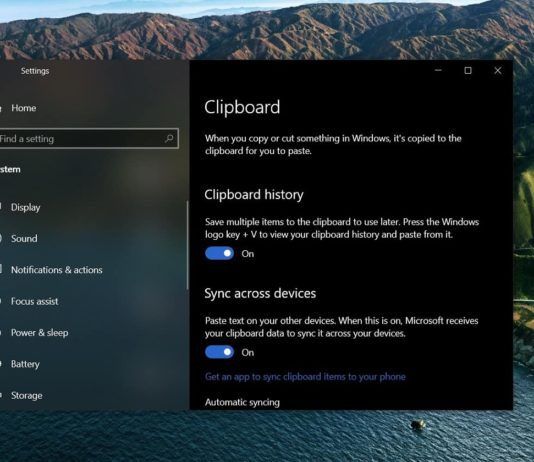534x462 pixels.
Task: Close the Settings window
Action: click(x=498, y=70)
